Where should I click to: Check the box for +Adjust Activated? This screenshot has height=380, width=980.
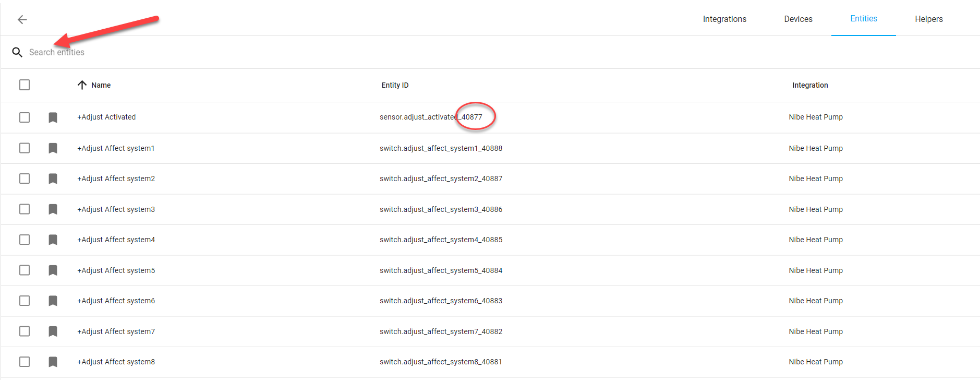[25, 117]
